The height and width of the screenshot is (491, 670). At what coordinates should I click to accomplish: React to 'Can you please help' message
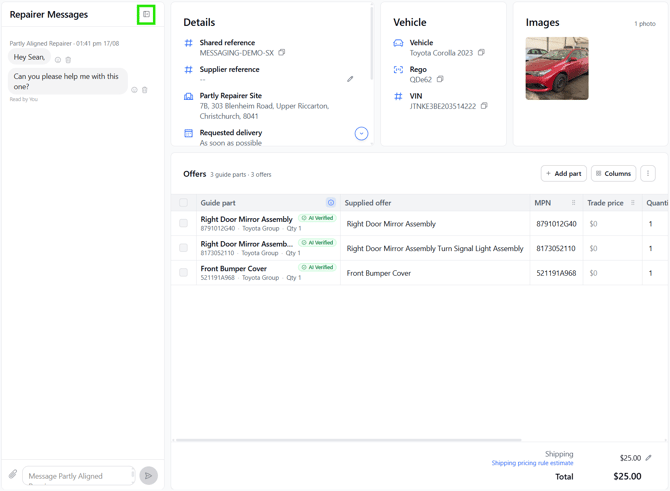pos(134,90)
